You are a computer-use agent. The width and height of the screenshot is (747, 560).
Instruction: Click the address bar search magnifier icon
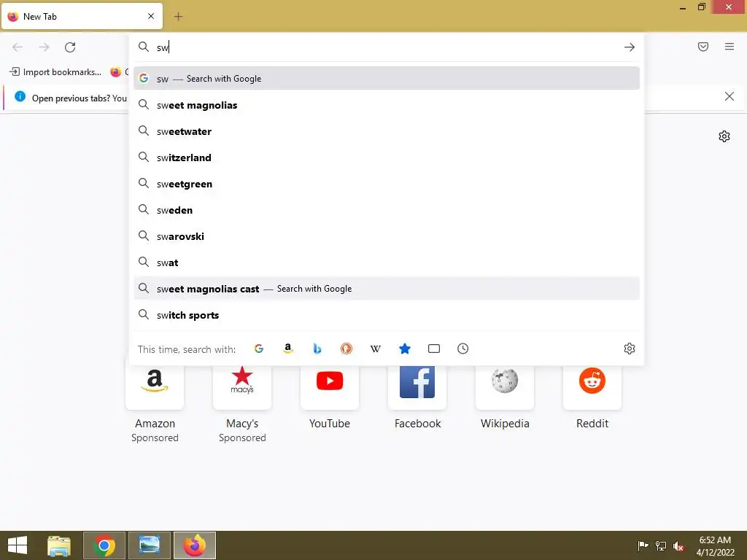(144, 47)
